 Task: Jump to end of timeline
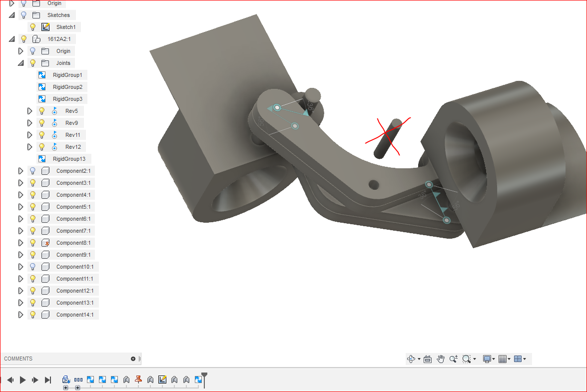pyautogui.click(x=47, y=380)
